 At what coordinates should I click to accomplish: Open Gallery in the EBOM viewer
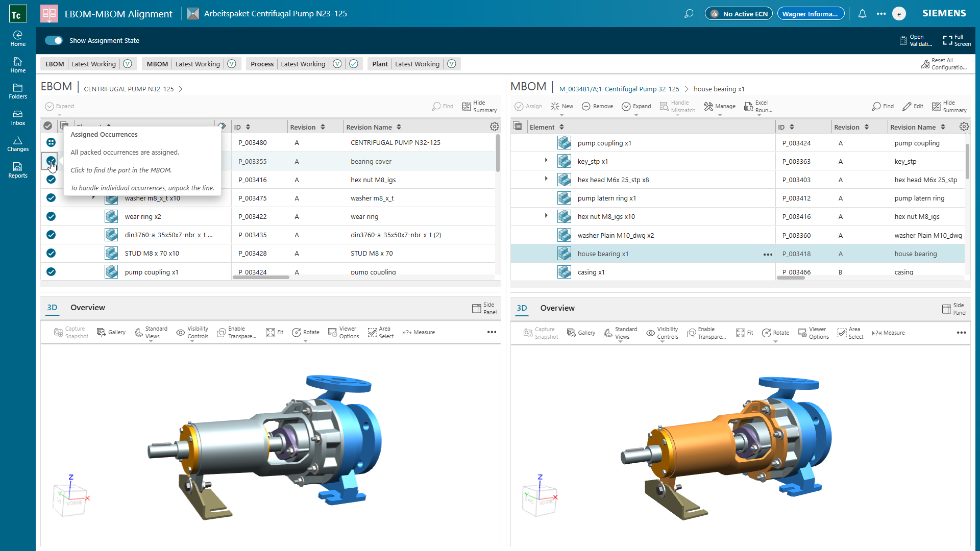pyautogui.click(x=111, y=332)
